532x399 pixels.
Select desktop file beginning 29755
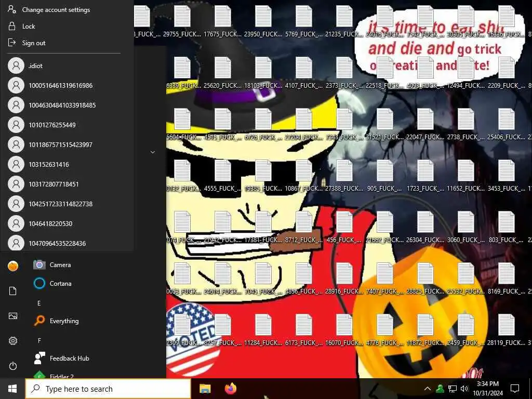tap(182, 21)
